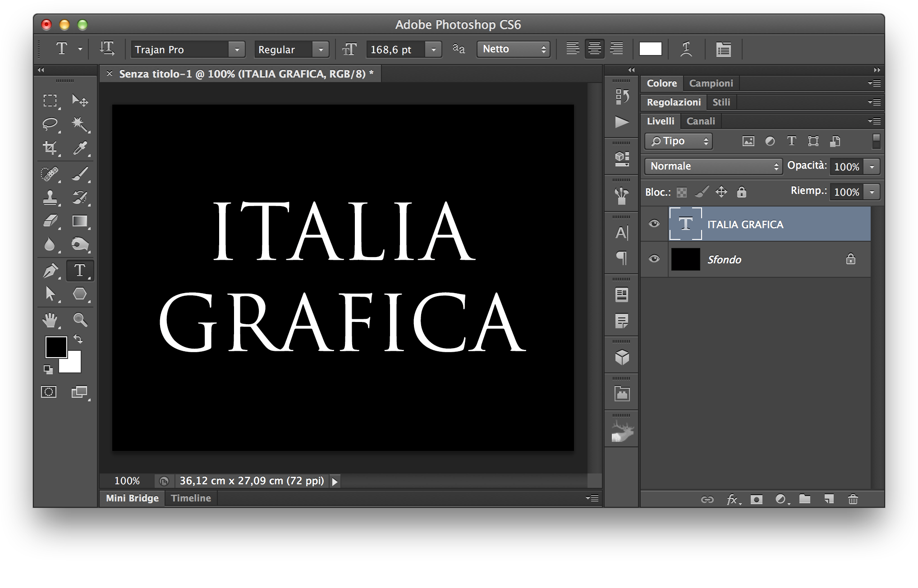The image size is (918, 588).
Task: Toggle lock image pixels brush icon
Action: 702,192
